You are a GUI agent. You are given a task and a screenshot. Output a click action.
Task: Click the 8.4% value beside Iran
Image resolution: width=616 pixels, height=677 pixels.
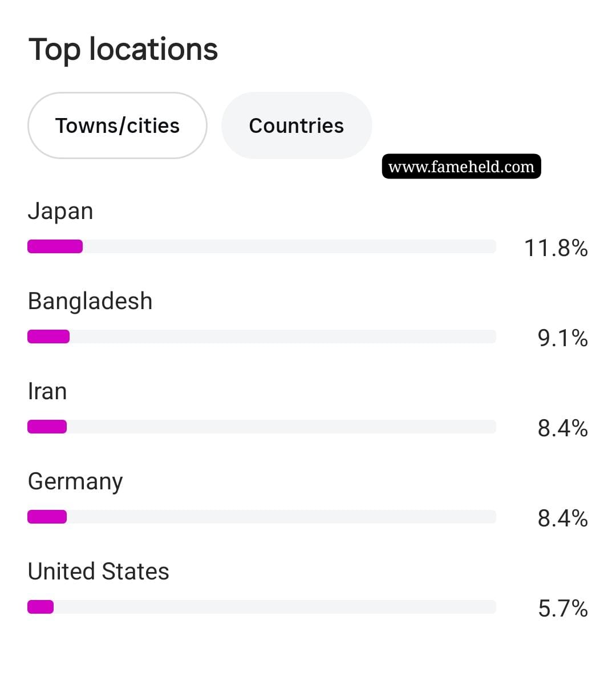point(563,428)
